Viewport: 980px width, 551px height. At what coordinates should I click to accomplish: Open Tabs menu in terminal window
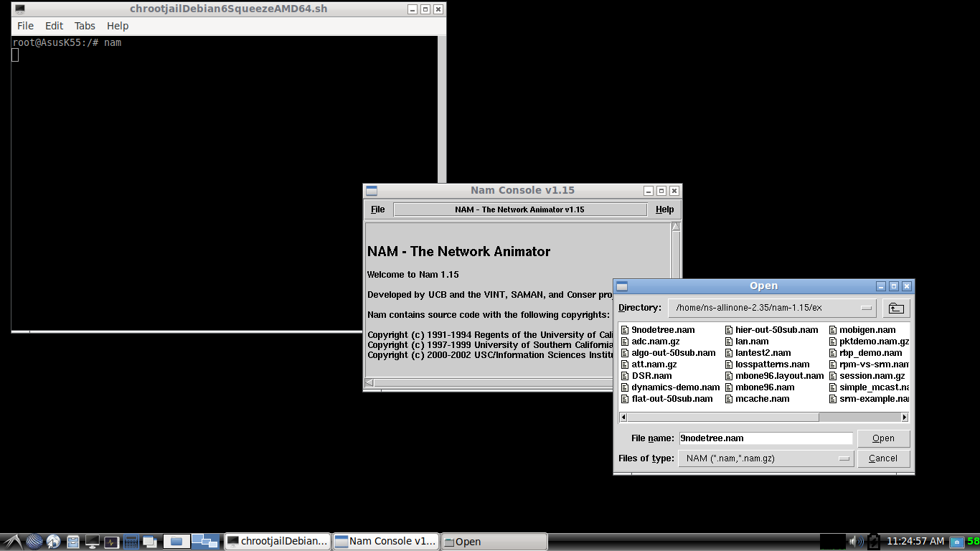[85, 26]
